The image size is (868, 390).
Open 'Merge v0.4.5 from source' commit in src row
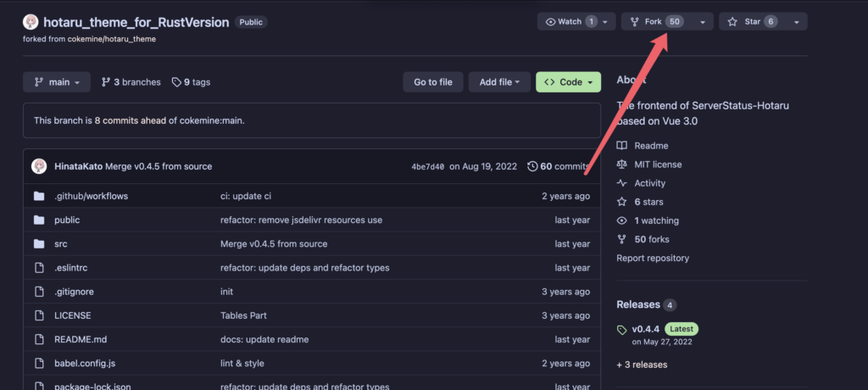point(274,244)
